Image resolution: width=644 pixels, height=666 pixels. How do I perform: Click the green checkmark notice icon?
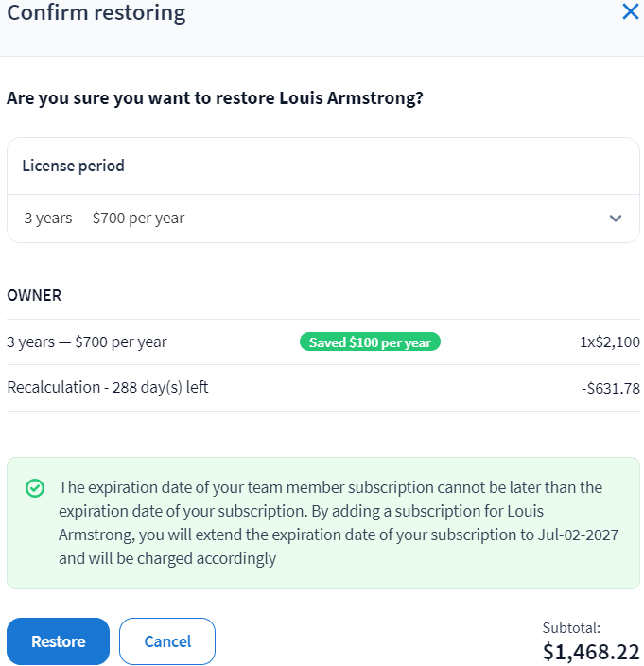35,488
